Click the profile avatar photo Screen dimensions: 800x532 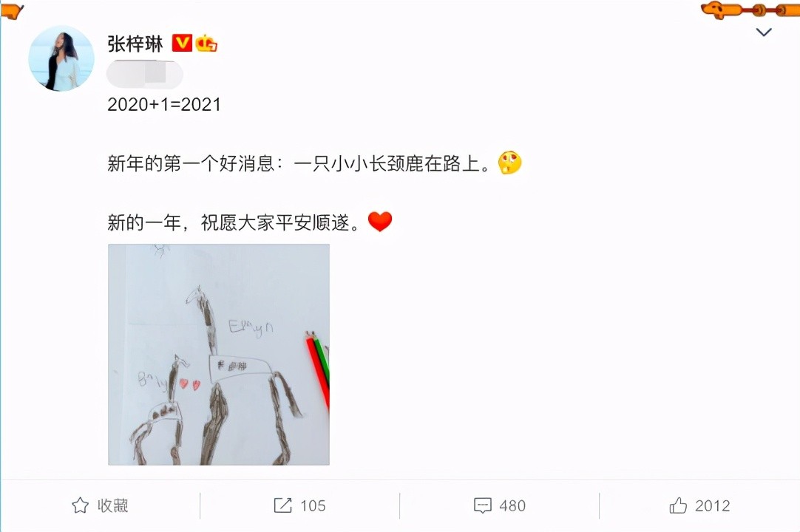tap(61, 58)
